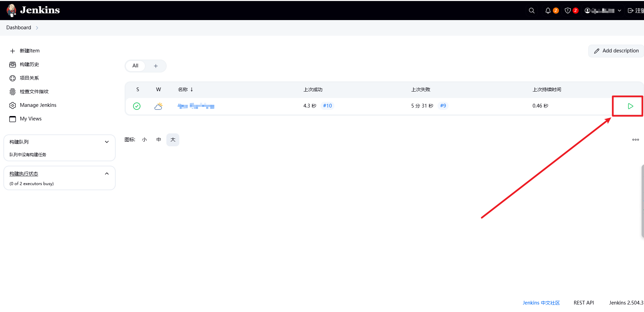Sort by the S status column
Viewport: 644px width, 312px height.
pos(138,89)
